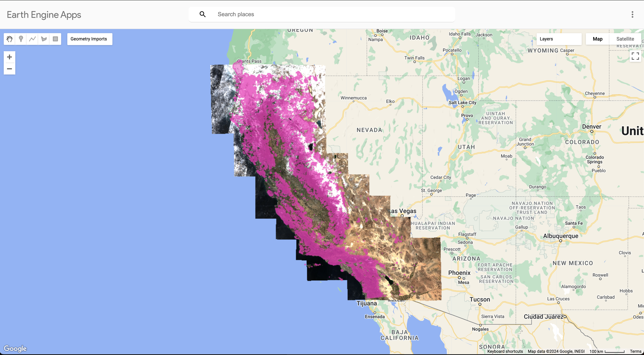This screenshot has height=355, width=644.
Task: Open the map Terms link
Action: click(635, 351)
